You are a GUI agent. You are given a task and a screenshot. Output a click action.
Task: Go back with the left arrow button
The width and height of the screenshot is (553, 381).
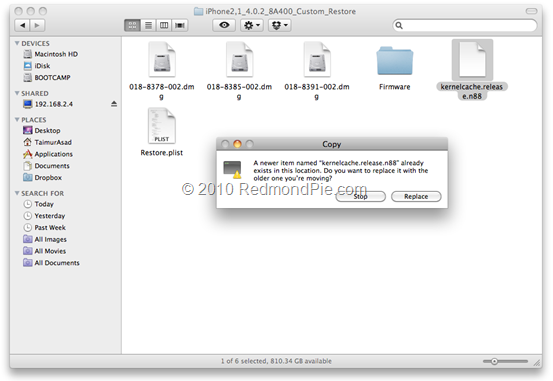tap(23, 25)
